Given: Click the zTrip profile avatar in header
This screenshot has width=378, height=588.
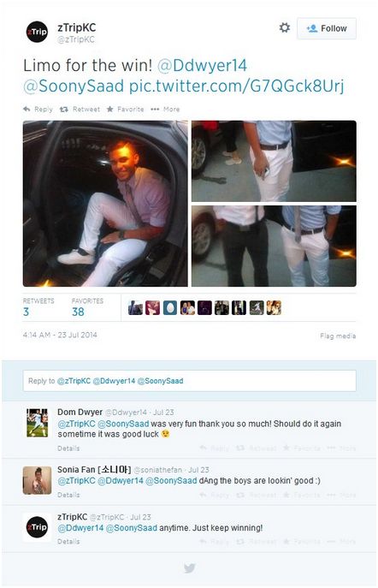Looking at the screenshot, I should (37, 32).
